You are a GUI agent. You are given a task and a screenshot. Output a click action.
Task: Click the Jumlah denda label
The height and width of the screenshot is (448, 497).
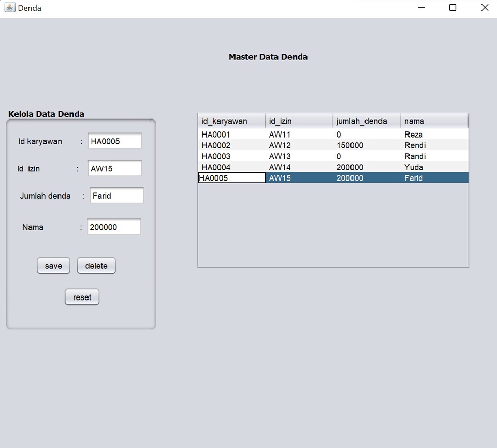point(46,196)
